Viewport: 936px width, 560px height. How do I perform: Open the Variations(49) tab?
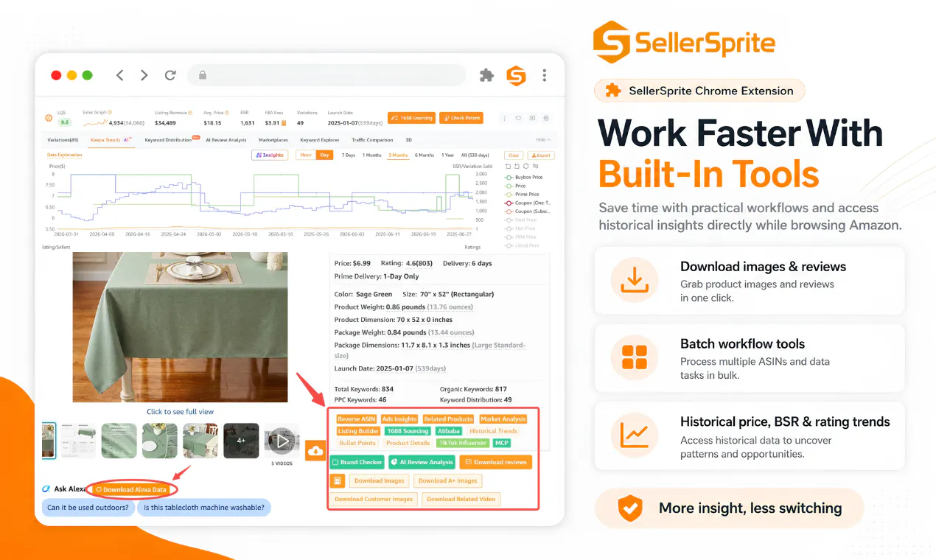coord(63,140)
